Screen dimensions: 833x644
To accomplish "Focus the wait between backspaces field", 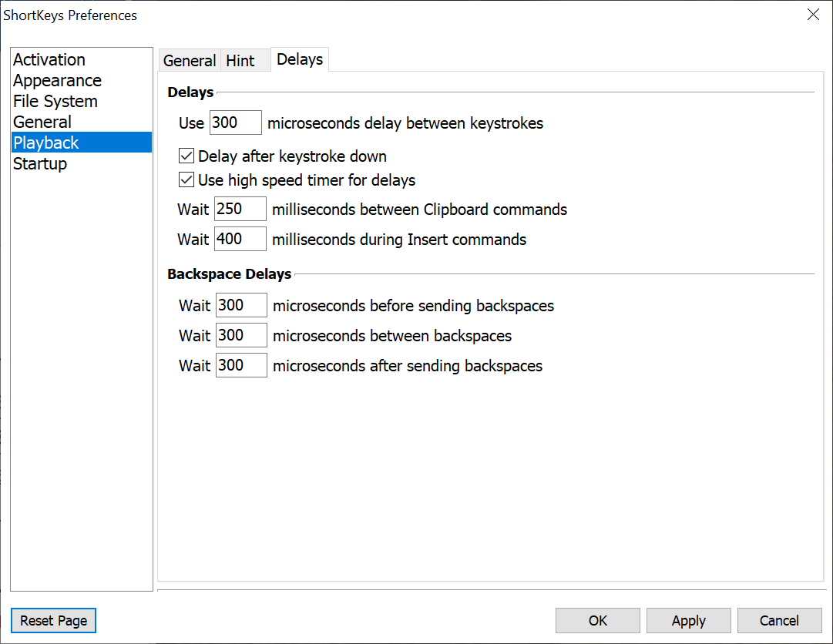I will [x=242, y=336].
